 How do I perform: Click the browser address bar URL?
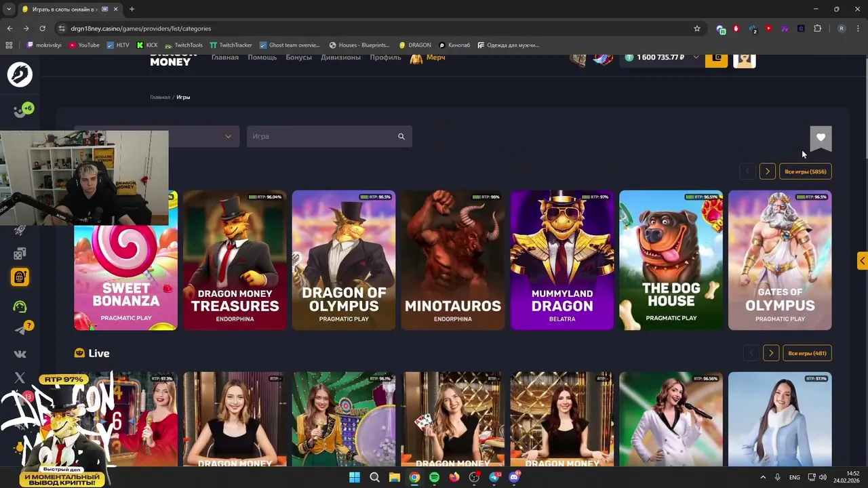[141, 28]
